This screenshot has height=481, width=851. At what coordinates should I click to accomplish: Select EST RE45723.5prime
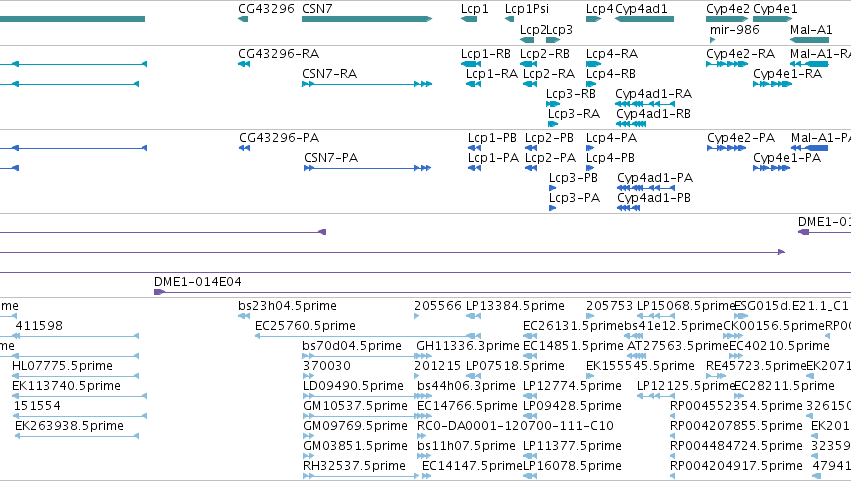755,366
